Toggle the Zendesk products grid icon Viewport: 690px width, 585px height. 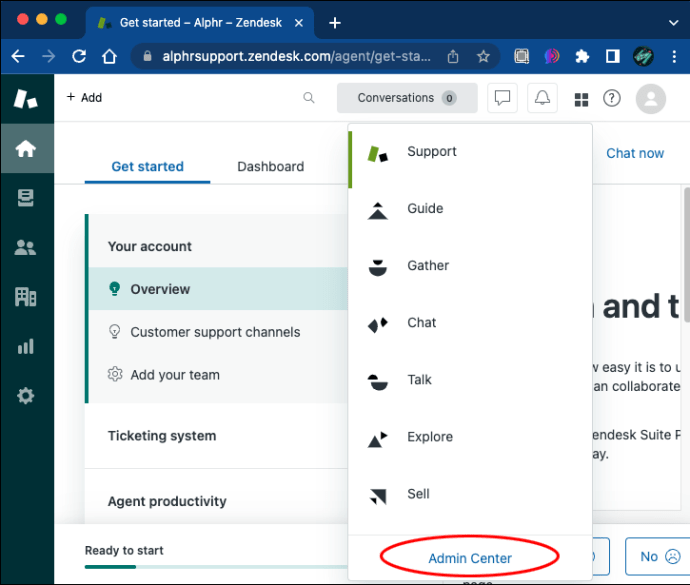pos(581,99)
